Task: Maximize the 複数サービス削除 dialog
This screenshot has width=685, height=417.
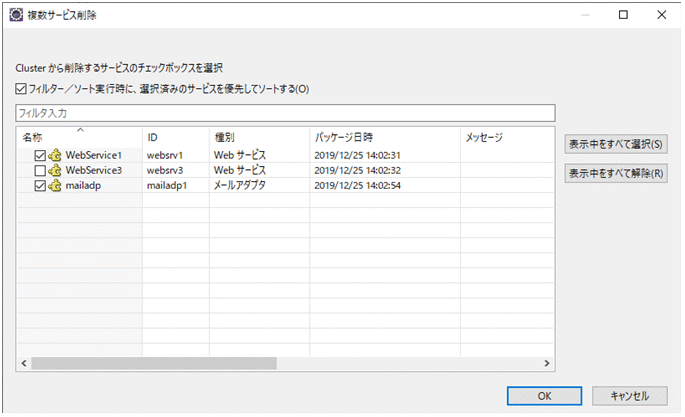Action: click(623, 15)
